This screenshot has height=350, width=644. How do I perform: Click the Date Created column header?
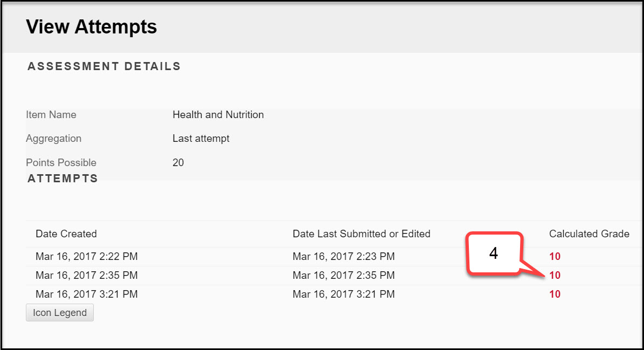pyautogui.click(x=66, y=234)
